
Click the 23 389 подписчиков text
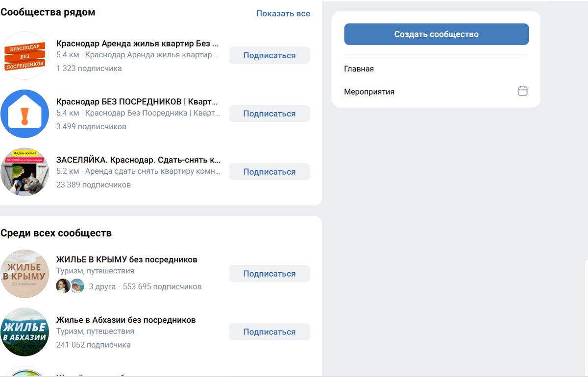(x=94, y=185)
